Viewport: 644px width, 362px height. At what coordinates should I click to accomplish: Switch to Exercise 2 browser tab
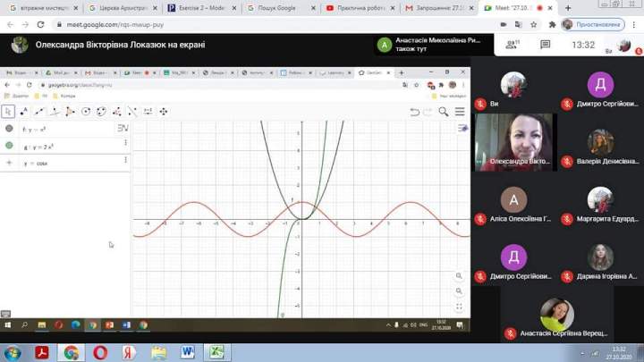pyautogui.click(x=201, y=8)
